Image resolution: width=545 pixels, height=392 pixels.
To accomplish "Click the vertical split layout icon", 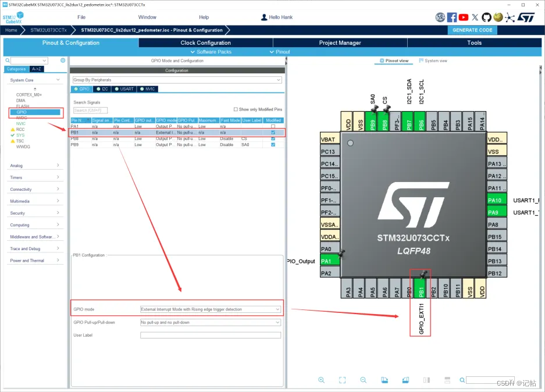I will tap(426, 380).
